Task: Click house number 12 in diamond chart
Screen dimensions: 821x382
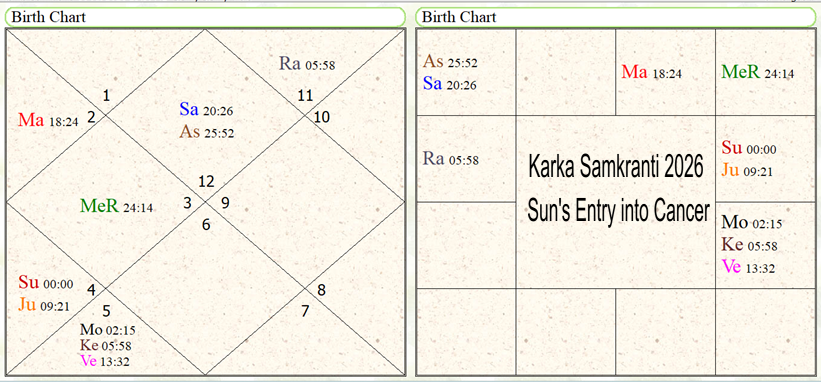Action: click(207, 182)
